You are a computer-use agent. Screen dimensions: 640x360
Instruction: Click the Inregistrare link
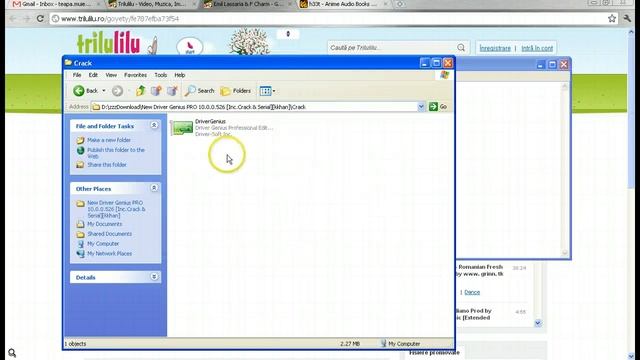[x=495, y=48]
